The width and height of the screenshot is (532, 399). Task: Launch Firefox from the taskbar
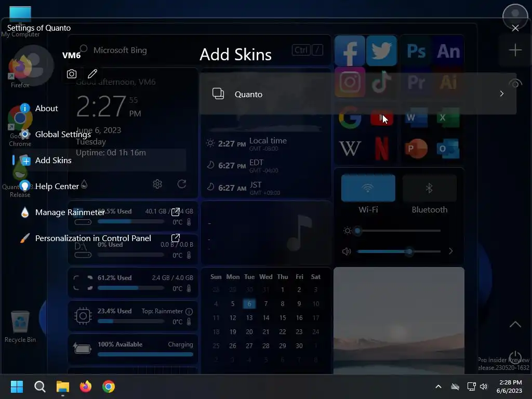click(x=86, y=387)
